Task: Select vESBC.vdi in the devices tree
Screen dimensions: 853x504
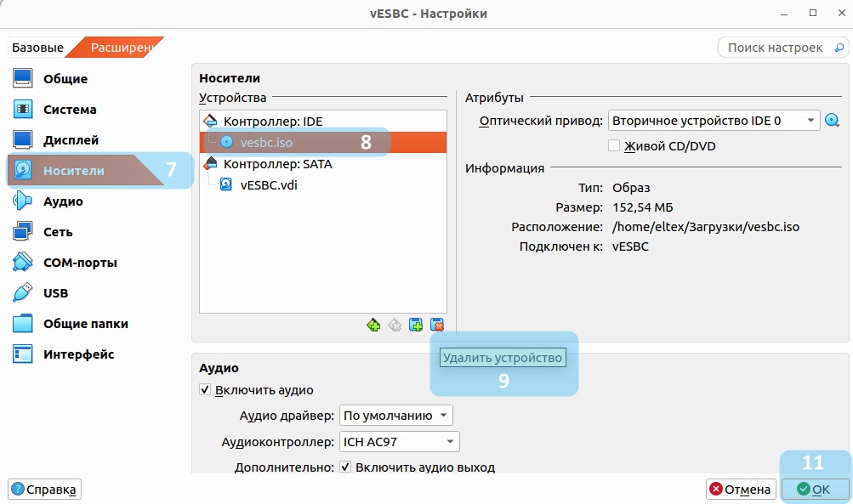Action: click(x=269, y=184)
